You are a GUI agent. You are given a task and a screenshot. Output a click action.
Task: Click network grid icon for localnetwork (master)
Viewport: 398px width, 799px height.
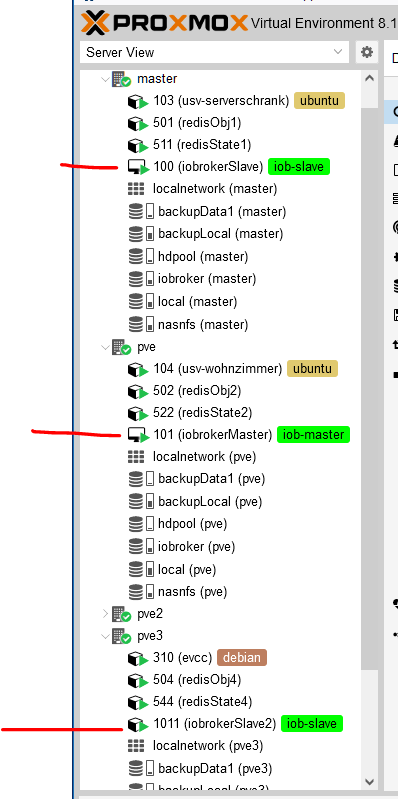[136, 189]
